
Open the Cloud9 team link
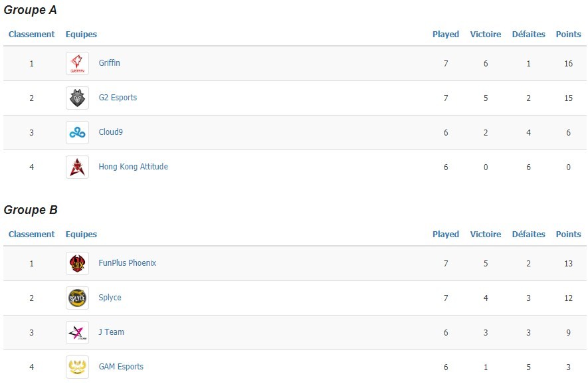pyautogui.click(x=111, y=132)
